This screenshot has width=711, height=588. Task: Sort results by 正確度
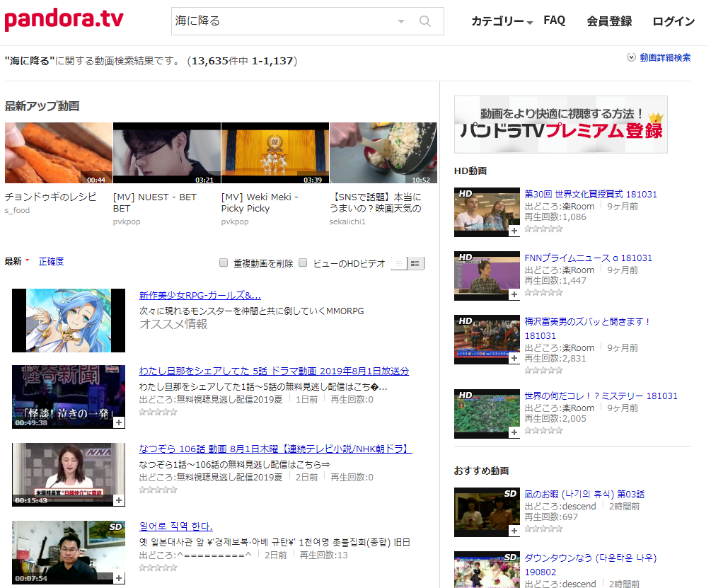coord(51,261)
